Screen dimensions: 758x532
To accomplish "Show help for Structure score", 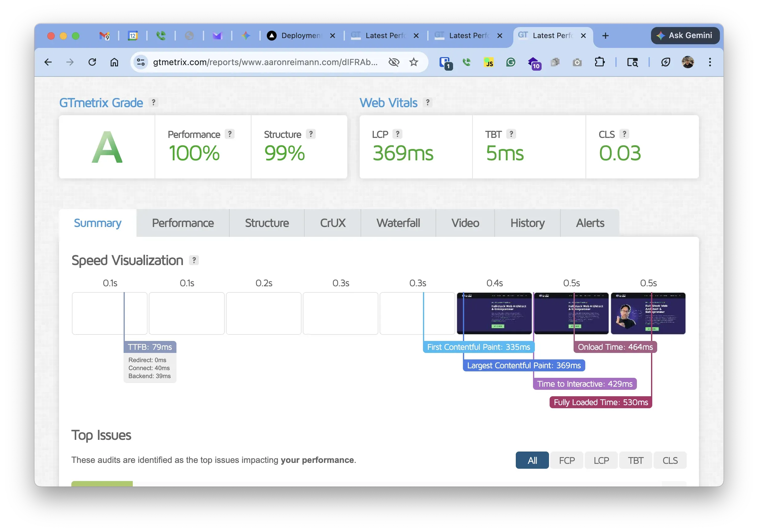I will point(311,134).
